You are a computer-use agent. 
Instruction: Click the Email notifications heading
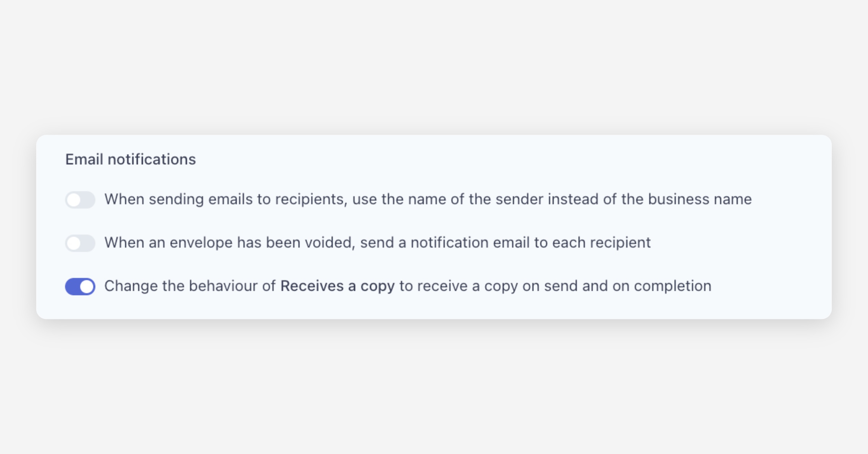point(130,159)
